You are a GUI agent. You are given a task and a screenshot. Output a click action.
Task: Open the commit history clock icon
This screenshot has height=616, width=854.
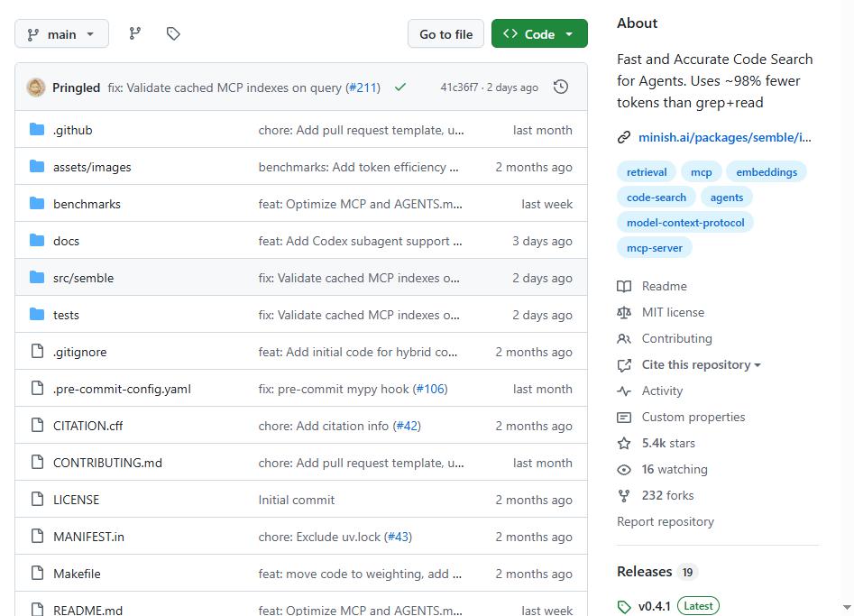tap(560, 87)
